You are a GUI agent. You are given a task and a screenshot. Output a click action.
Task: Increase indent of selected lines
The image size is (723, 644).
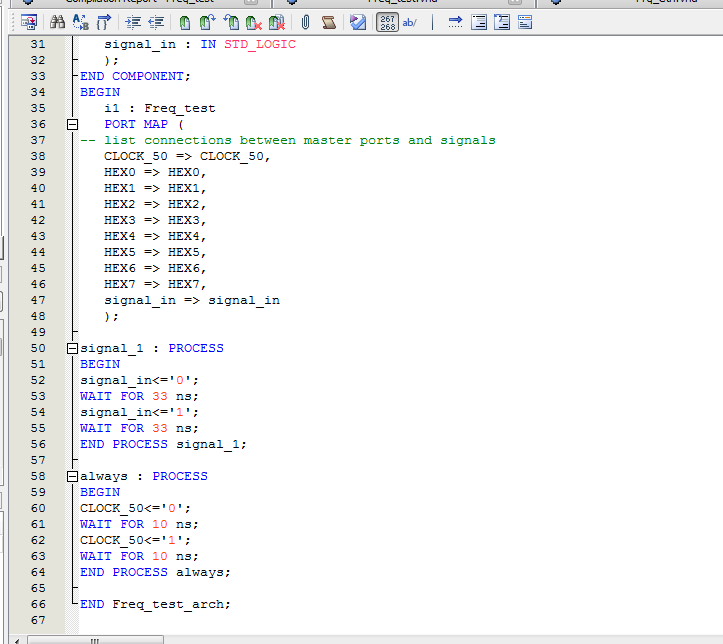click(133, 22)
